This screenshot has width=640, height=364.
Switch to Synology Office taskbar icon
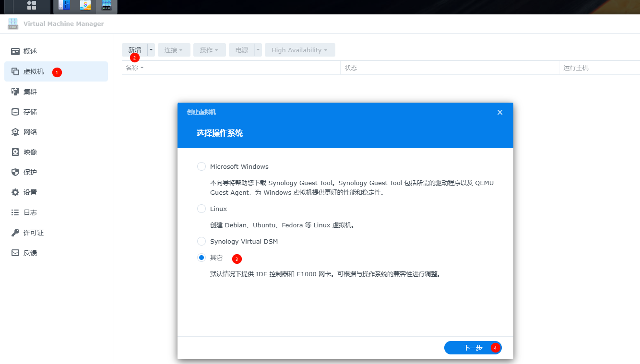pos(85,5)
